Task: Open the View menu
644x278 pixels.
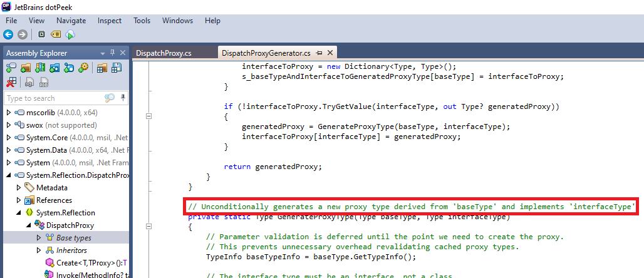Action: pos(36,21)
